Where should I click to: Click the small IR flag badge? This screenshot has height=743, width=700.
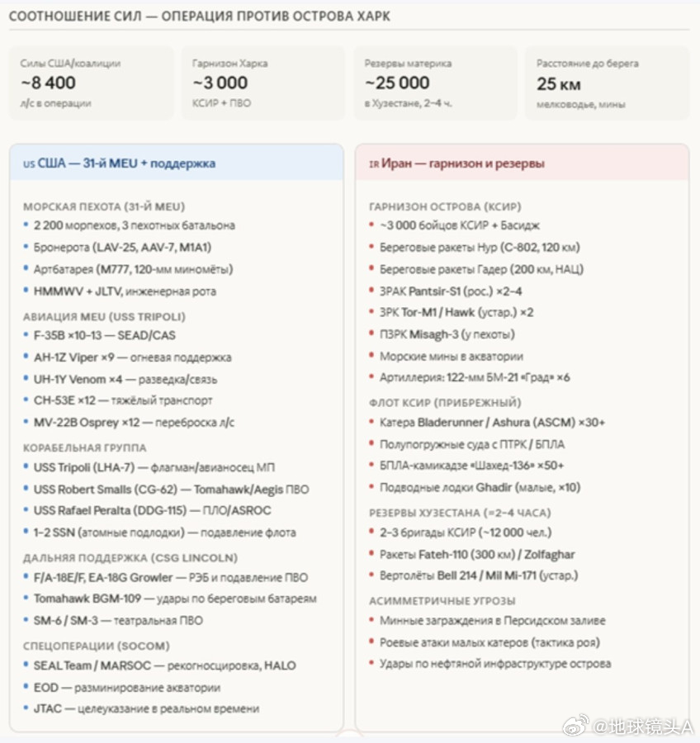(x=373, y=164)
